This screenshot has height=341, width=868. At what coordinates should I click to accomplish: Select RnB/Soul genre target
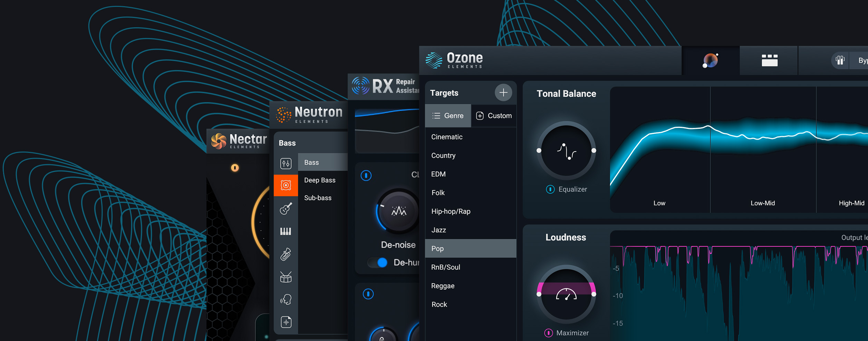click(x=471, y=267)
